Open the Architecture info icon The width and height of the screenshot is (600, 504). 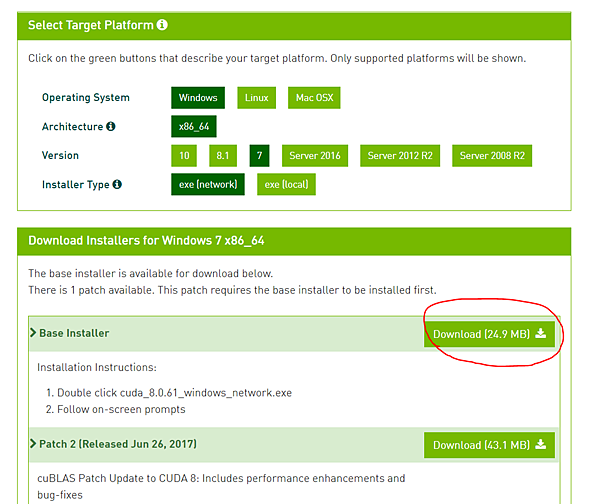pyautogui.click(x=111, y=126)
